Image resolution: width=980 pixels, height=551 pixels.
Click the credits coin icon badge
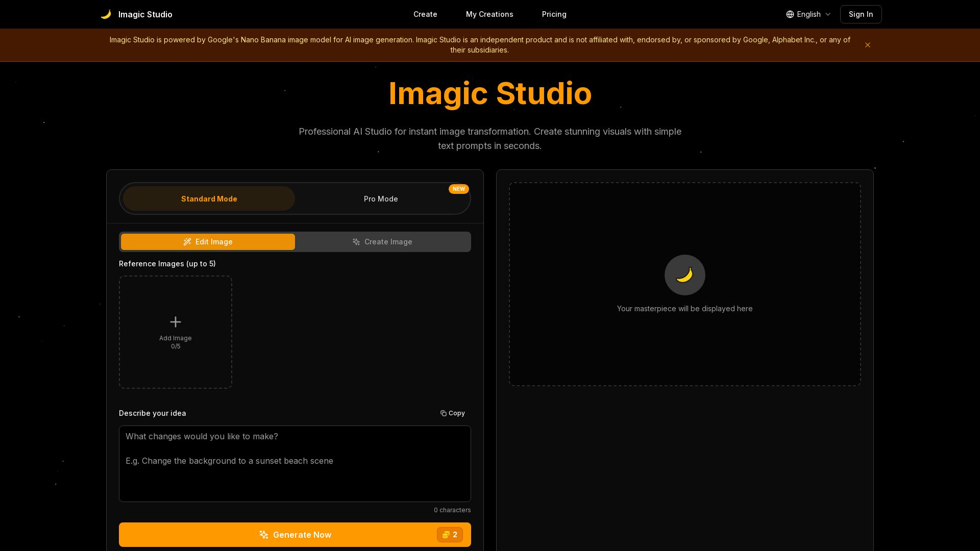[x=450, y=535]
